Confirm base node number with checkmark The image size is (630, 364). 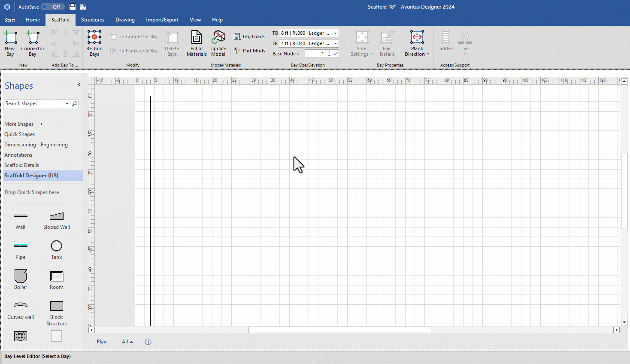[336, 54]
